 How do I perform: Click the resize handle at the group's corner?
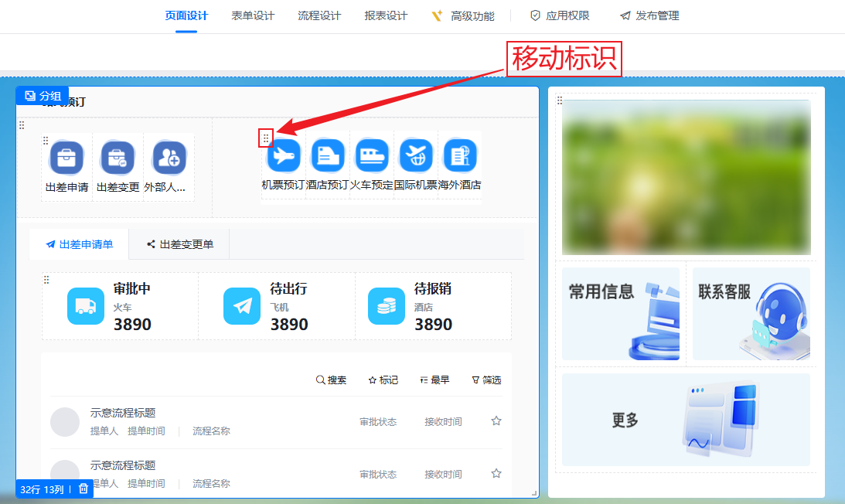533,492
